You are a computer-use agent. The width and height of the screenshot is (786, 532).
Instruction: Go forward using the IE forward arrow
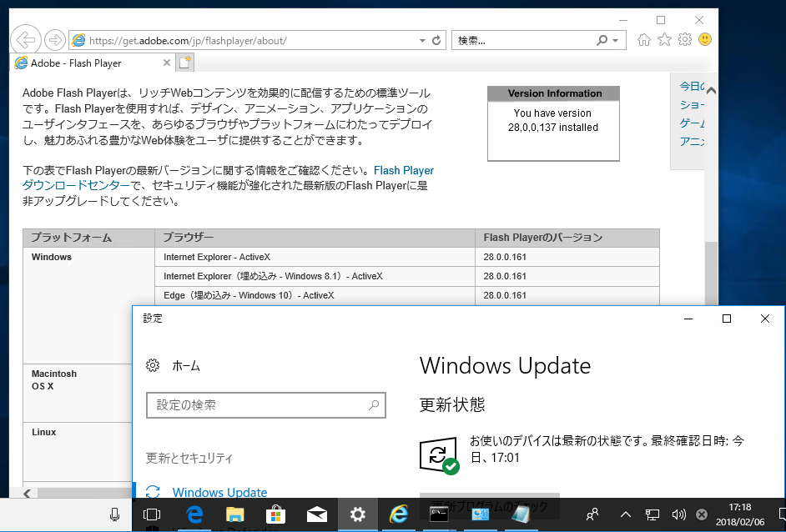pyautogui.click(x=54, y=40)
